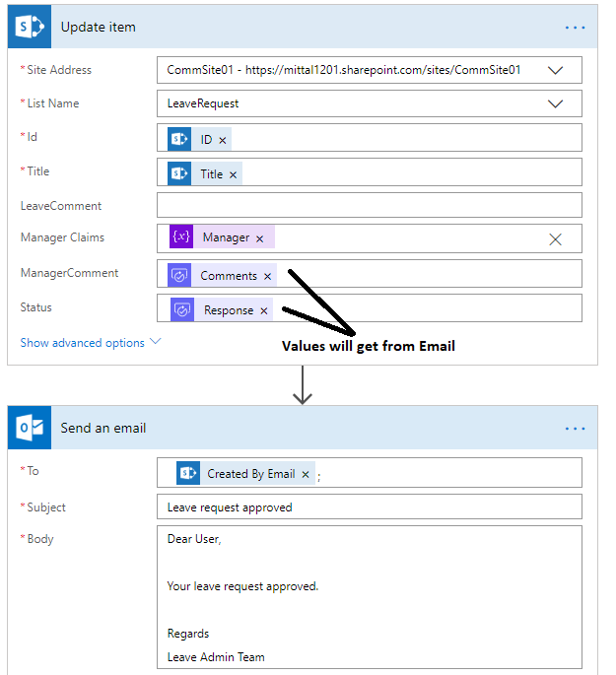Click the SharePoint icon on the ID token
This screenshot has height=675, width=616.
tap(179, 139)
